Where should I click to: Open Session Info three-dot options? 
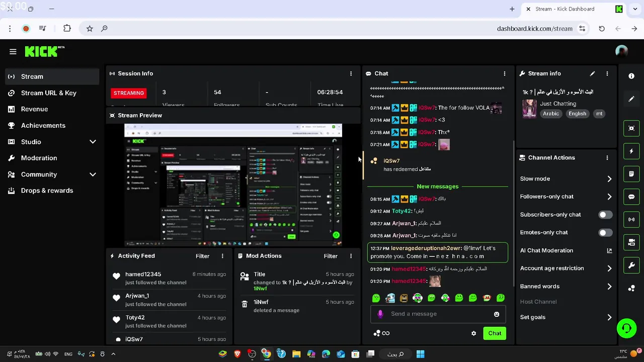coord(351,73)
